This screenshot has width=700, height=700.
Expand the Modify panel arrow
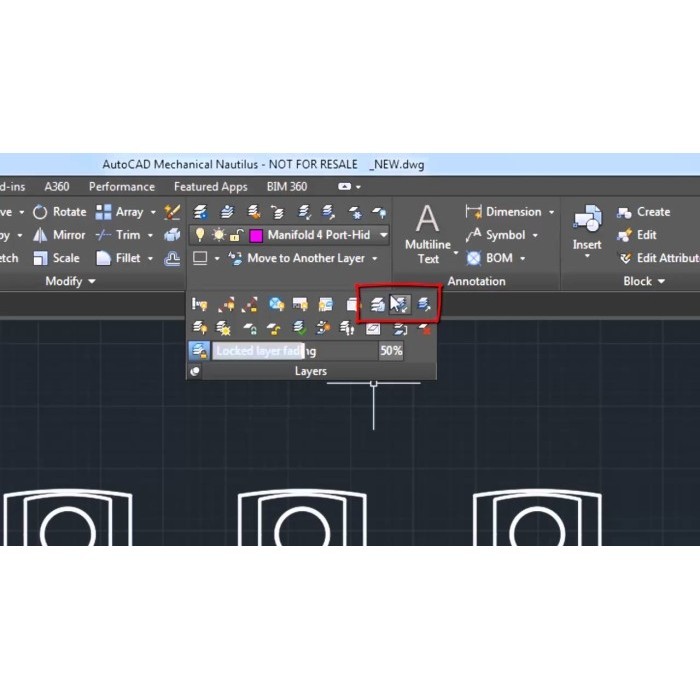click(92, 281)
